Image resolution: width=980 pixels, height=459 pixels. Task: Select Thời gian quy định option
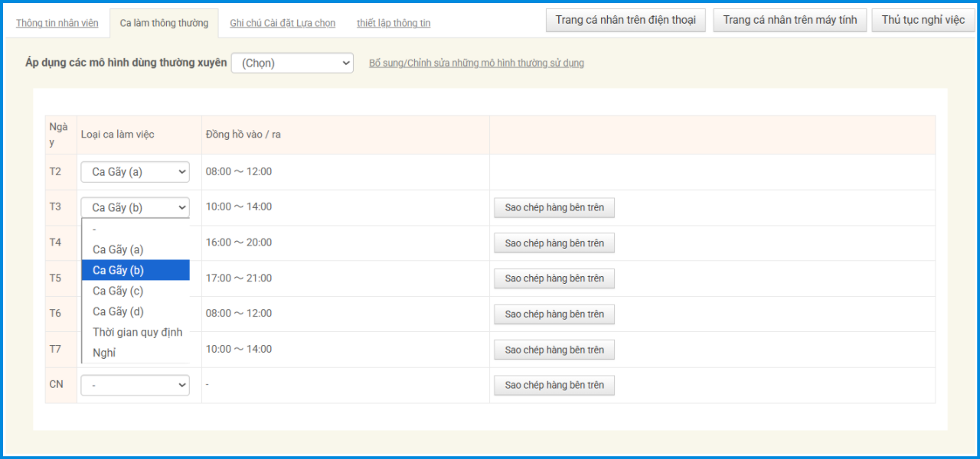tap(137, 332)
